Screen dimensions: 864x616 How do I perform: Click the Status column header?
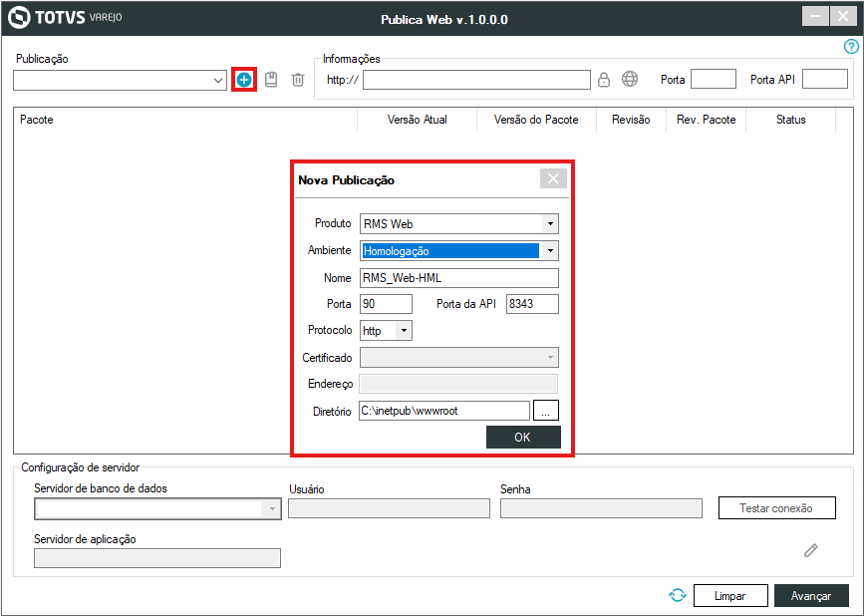click(790, 120)
